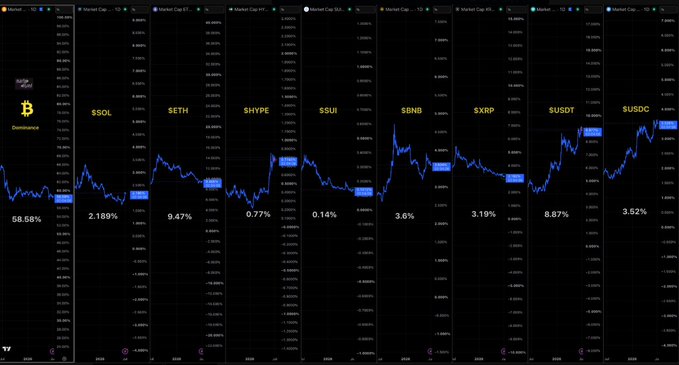
Task: Select the blue current-value label on HYPE price axis
Action: (x=288, y=162)
